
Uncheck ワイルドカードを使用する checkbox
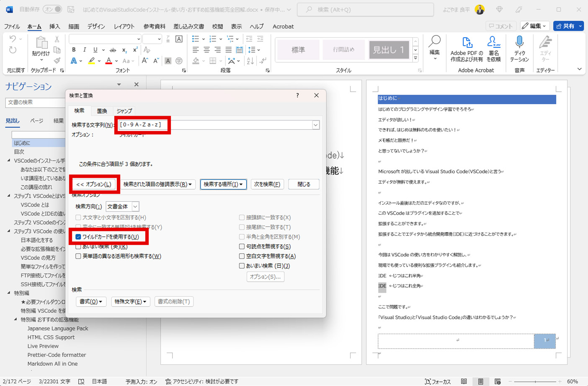[x=78, y=237]
